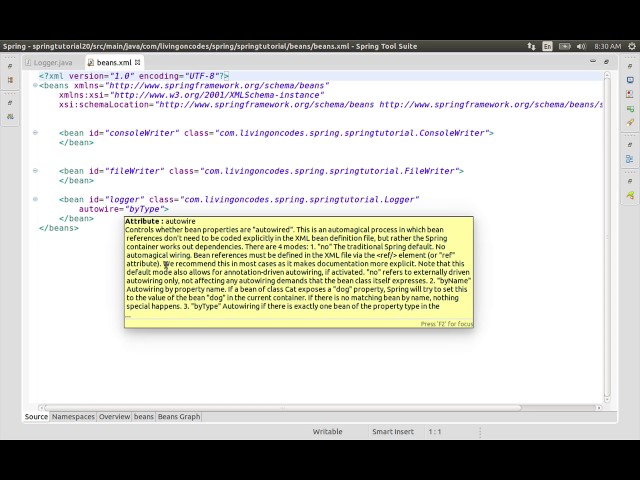
Task: Click the 'Smart Insert' status bar entry
Action: coord(393,431)
